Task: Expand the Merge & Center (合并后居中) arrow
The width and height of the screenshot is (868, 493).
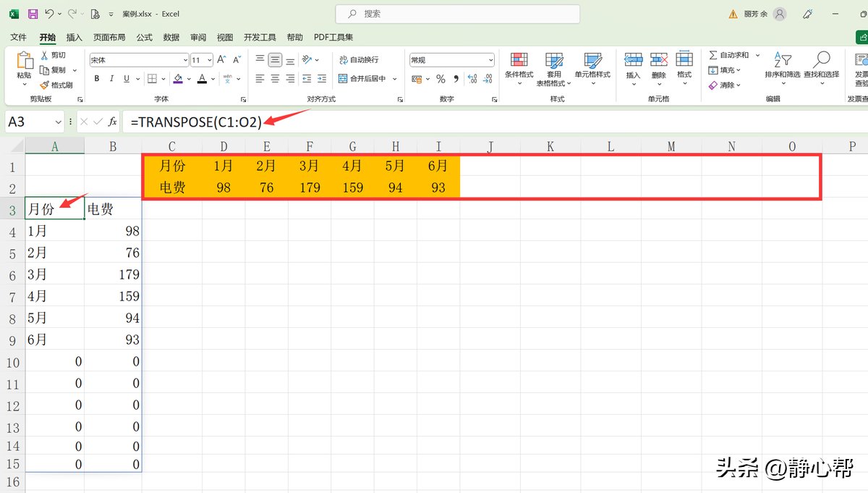Action: (394, 79)
